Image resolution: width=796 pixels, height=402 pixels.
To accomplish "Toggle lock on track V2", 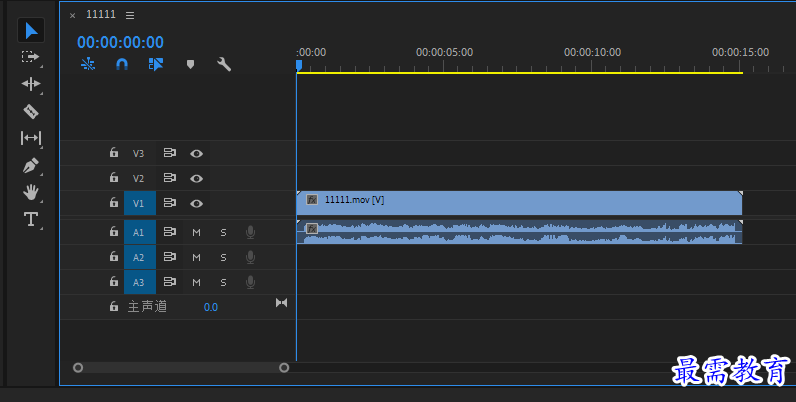I will (114, 177).
